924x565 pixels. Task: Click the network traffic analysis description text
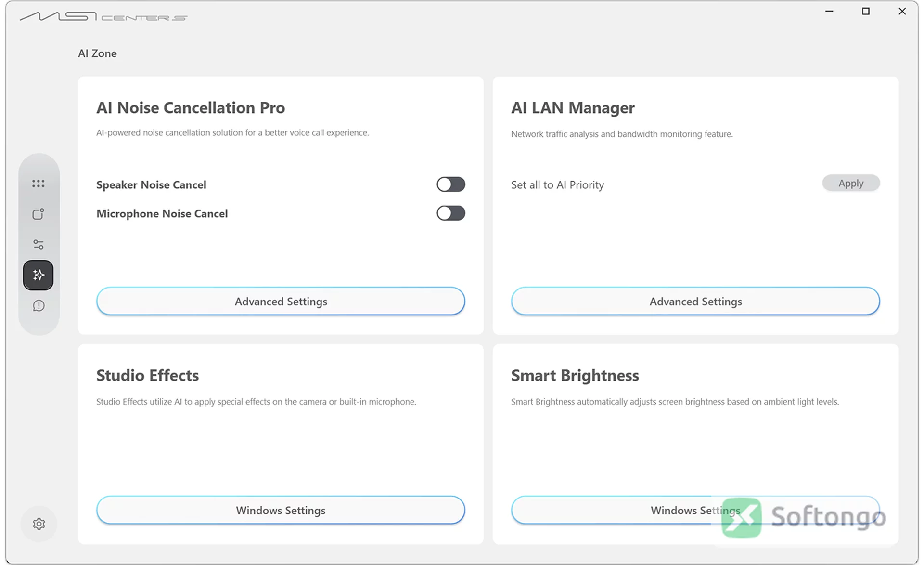point(622,134)
